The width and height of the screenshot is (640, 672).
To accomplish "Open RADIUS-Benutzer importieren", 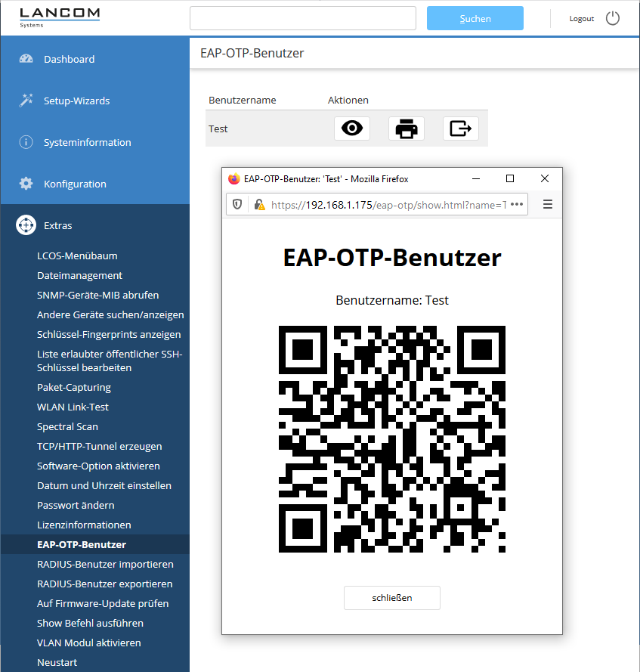I will coord(105,564).
